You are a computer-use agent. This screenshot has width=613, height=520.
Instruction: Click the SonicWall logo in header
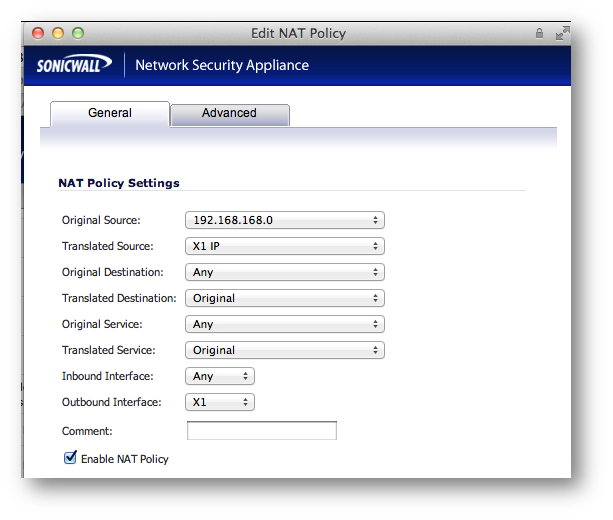tap(76, 65)
